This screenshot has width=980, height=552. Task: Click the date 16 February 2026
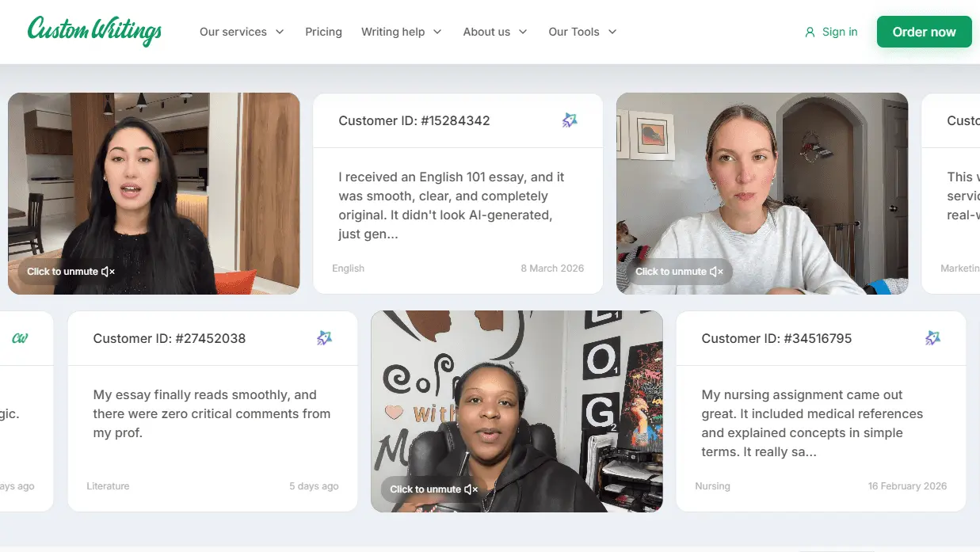(x=907, y=486)
